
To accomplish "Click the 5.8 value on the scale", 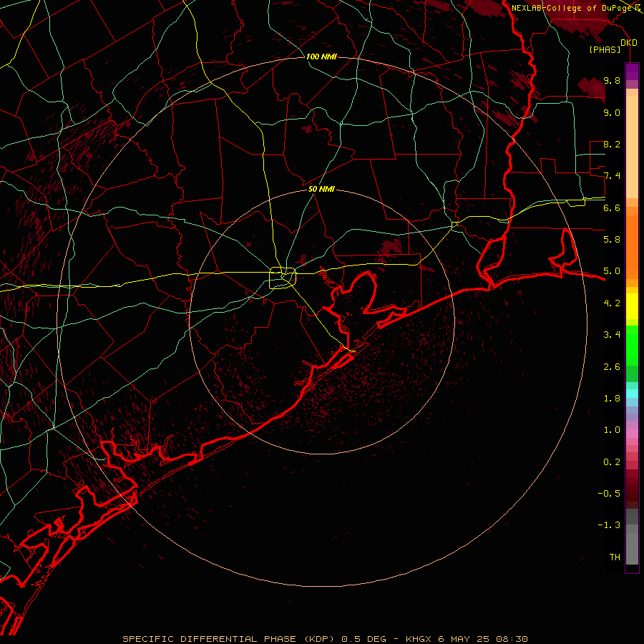I will click(612, 240).
